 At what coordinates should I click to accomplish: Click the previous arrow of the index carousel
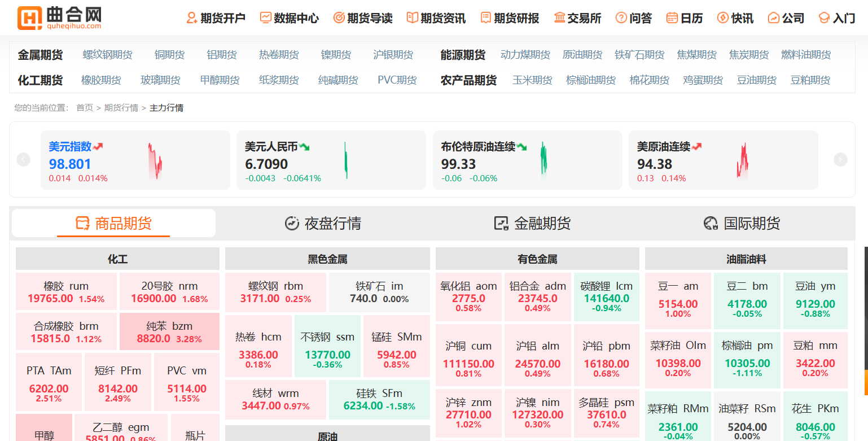pyautogui.click(x=23, y=160)
